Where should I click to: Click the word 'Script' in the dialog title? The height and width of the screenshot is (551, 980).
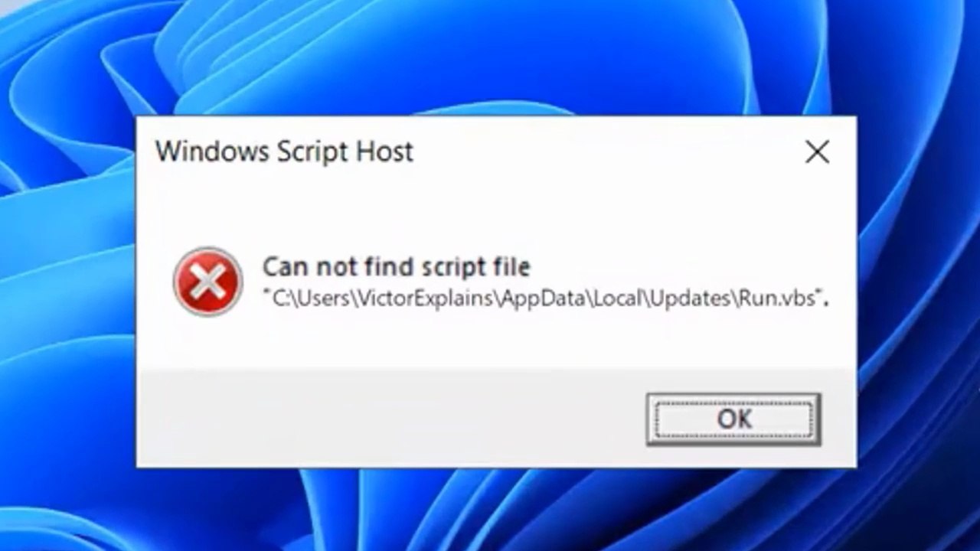[x=311, y=152]
